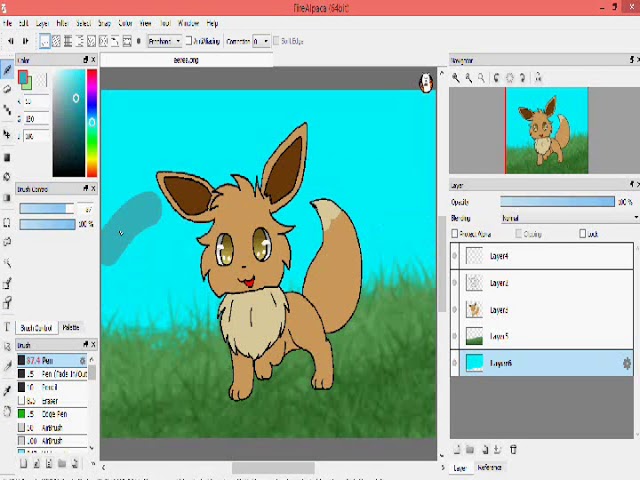Viewport: 640px width, 480px height.
Task: Open the Pen brush settings gear
Action: pyautogui.click(x=82, y=361)
